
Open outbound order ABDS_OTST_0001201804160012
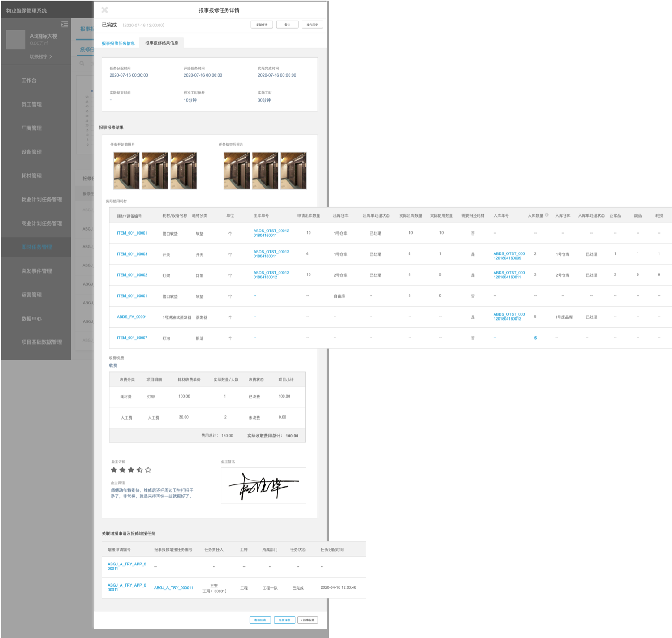[x=271, y=275]
